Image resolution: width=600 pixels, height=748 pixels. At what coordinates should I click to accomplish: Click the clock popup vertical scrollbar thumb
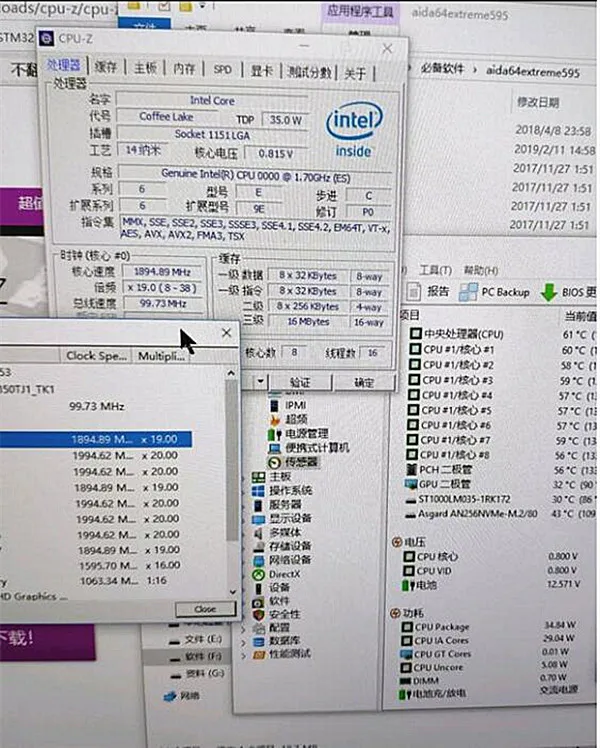click(232, 460)
